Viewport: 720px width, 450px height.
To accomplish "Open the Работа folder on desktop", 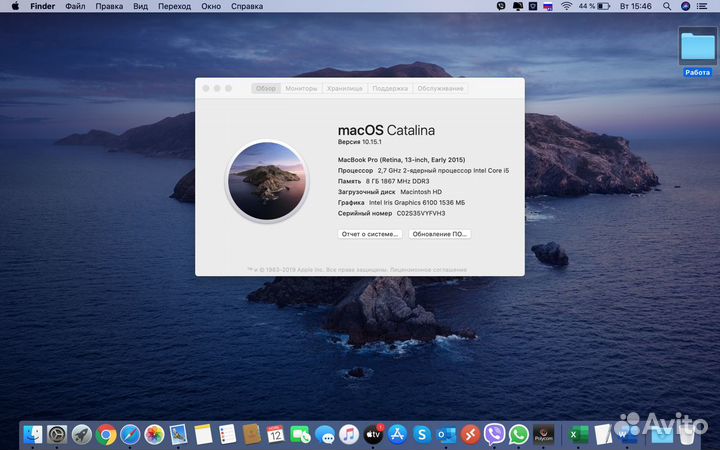I will click(698, 51).
